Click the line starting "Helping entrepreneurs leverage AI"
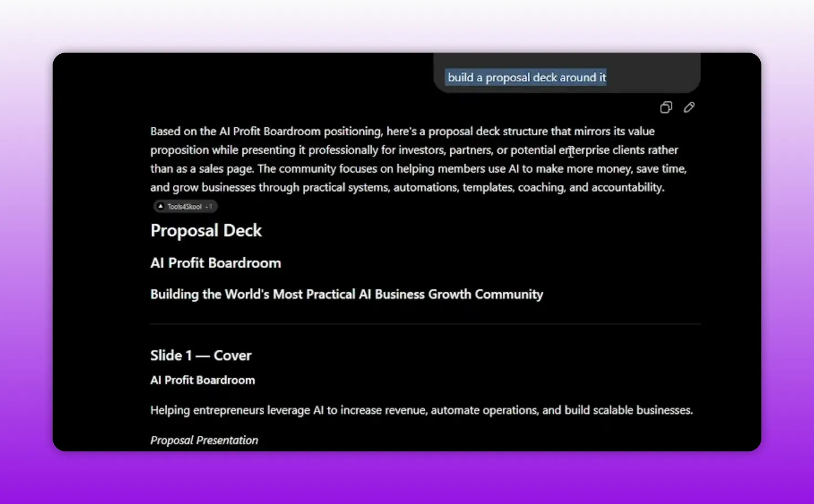This screenshot has width=814, height=504. pos(421,410)
